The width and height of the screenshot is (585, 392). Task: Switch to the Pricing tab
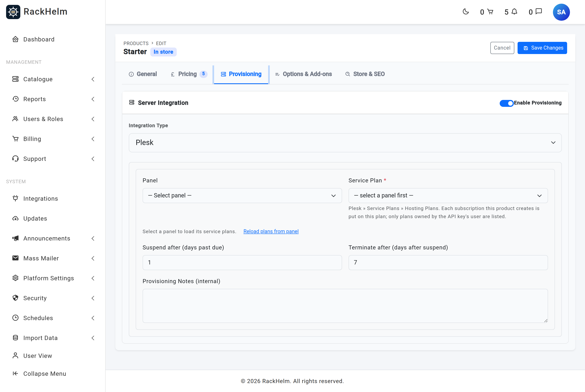[189, 74]
